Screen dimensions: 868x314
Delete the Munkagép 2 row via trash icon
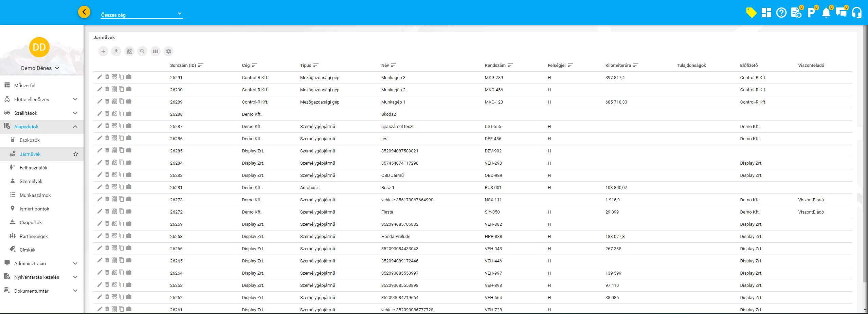(x=107, y=89)
